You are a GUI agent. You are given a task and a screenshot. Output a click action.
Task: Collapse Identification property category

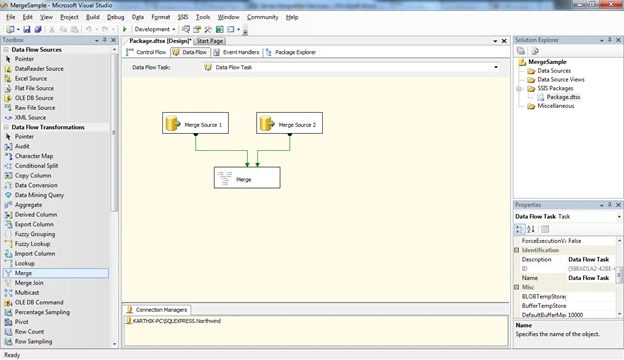click(517, 250)
